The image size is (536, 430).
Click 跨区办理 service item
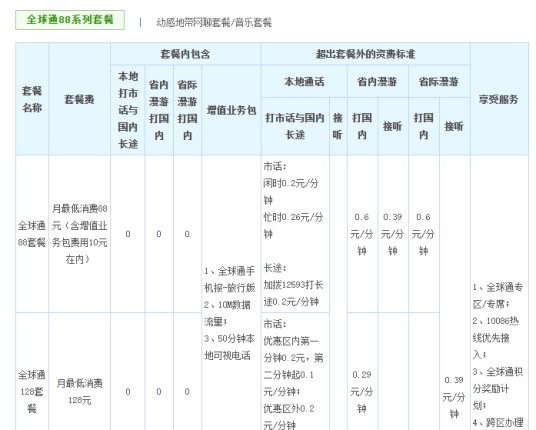click(498, 422)
